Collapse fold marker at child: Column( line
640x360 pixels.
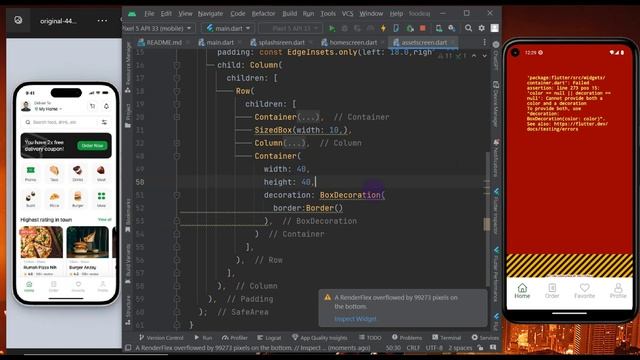[177, 65]
